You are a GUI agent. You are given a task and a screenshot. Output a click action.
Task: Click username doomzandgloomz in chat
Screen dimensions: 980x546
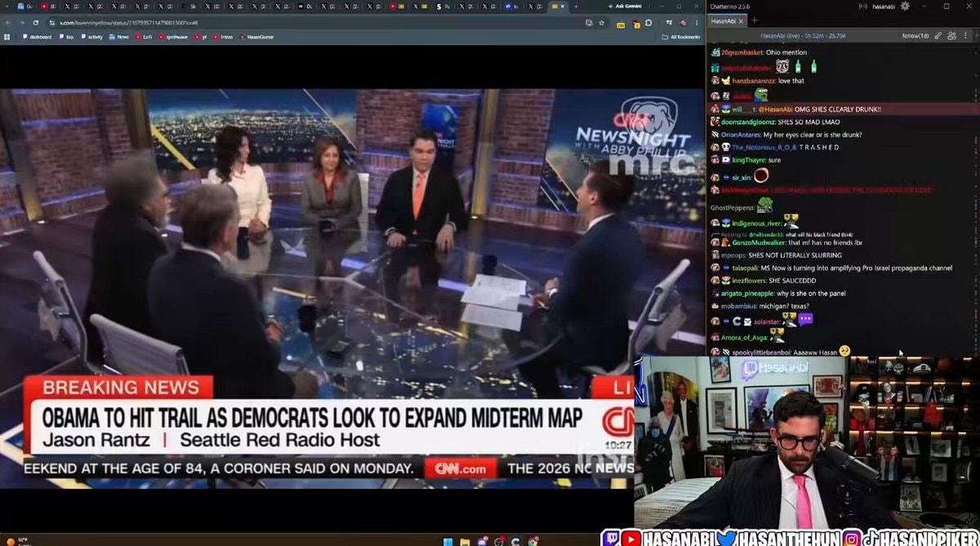click(747, 122)
